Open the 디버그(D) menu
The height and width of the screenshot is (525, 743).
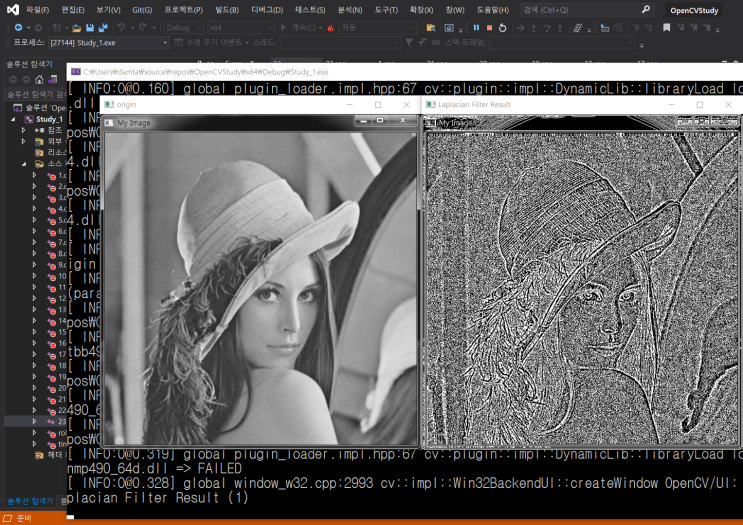click(x=267, y=10)
